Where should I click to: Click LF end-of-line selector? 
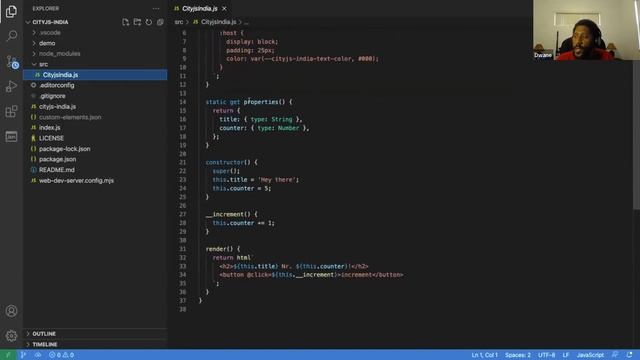(566, 355)
